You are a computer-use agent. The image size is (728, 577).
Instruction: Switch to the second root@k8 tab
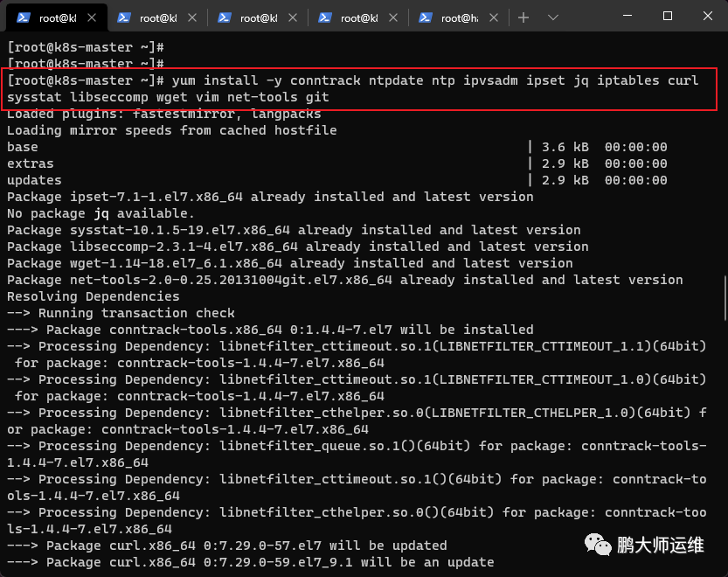pyautogui.click(x=158, y=18)
